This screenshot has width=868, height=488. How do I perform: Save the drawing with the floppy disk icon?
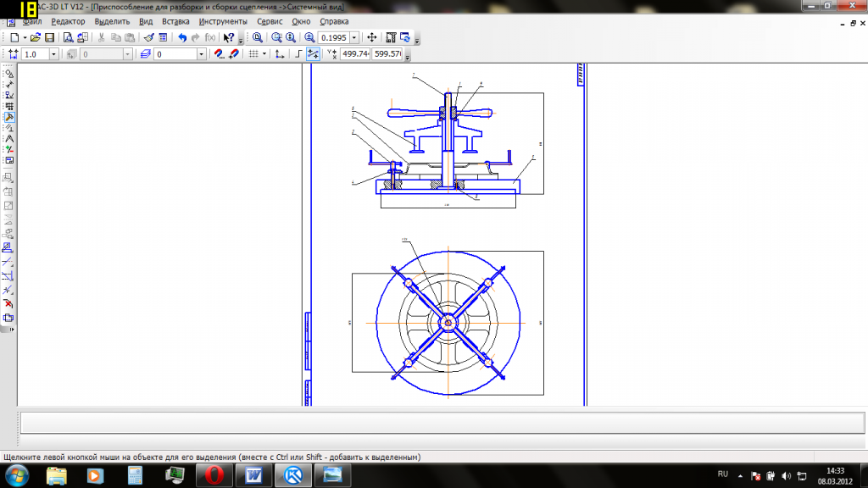pos(49,37)
